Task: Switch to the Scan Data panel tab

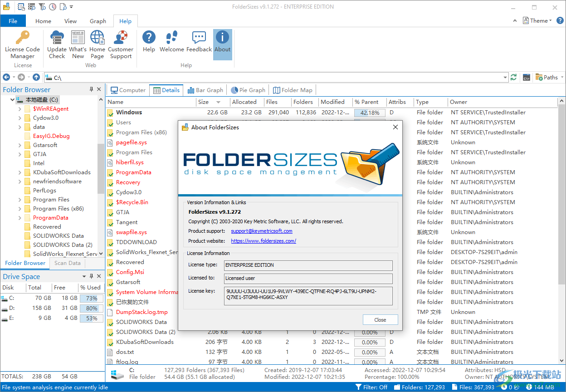Action: (x=67, y=263)
